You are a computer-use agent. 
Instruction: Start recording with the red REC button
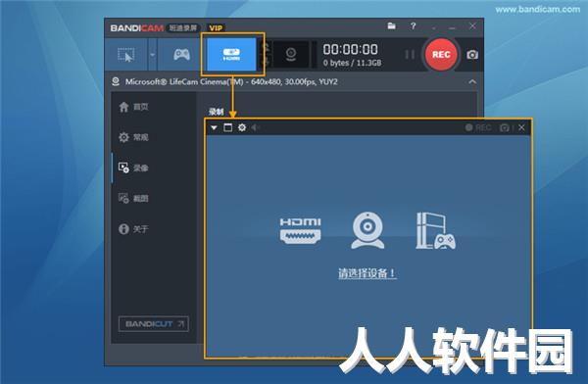point(441,55)
